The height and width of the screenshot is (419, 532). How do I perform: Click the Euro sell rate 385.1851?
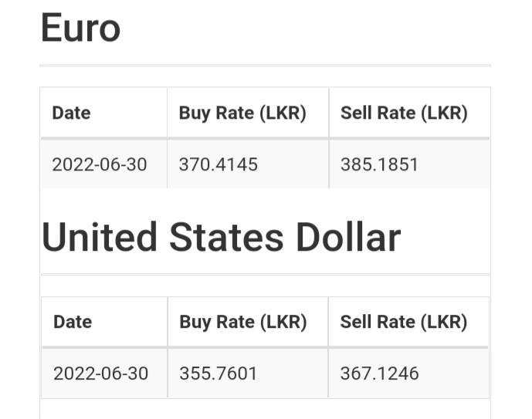[379, 165]
